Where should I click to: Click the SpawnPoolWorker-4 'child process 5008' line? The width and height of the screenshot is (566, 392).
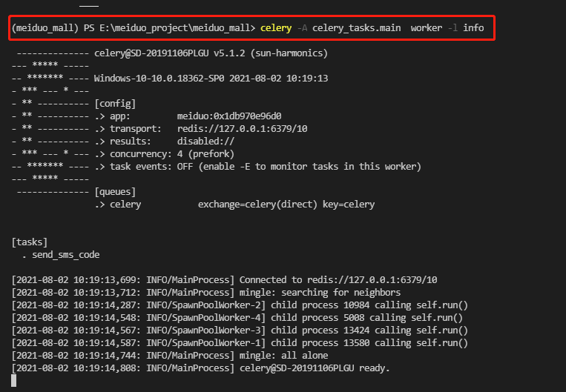tap(237, 318)
